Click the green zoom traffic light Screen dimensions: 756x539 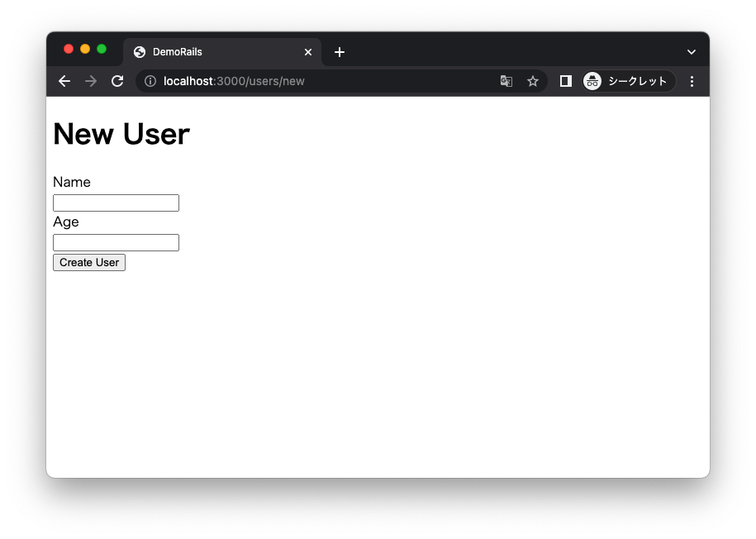pyautogui.click(x=101, y=49)
